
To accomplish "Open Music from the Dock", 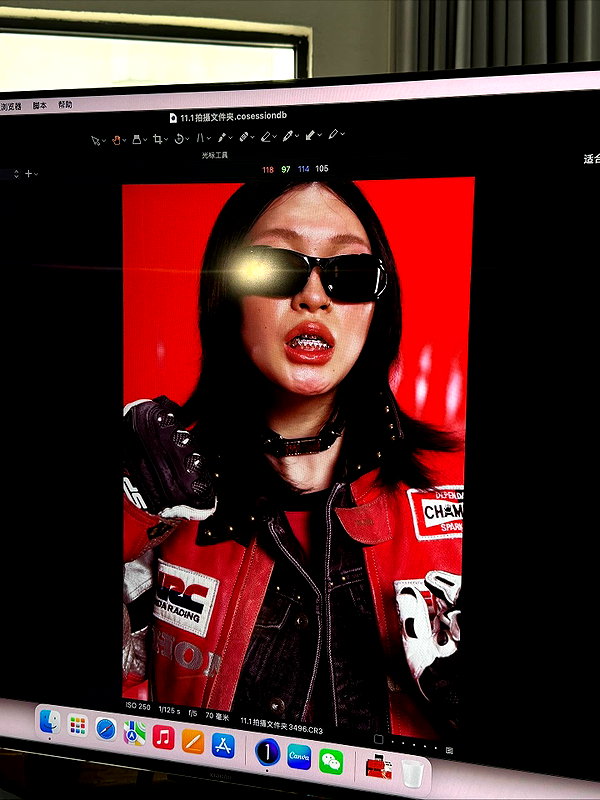I will (x=163, y=738).
